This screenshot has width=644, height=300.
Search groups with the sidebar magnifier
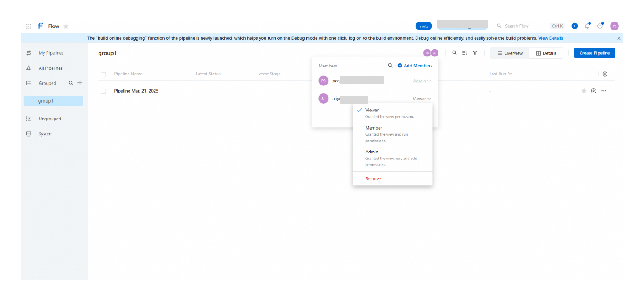tap(71, 83)
